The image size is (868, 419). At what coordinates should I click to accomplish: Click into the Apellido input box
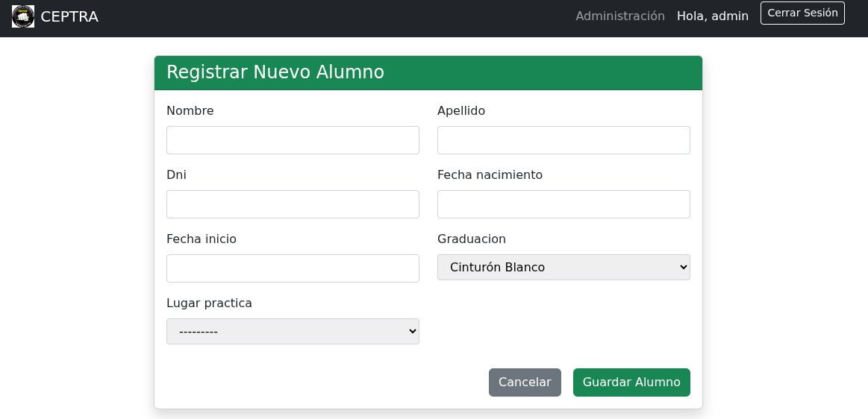point(563,140)
